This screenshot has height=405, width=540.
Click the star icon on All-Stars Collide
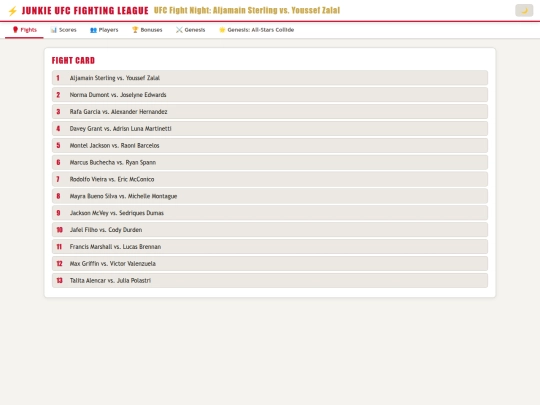point(222,30)
